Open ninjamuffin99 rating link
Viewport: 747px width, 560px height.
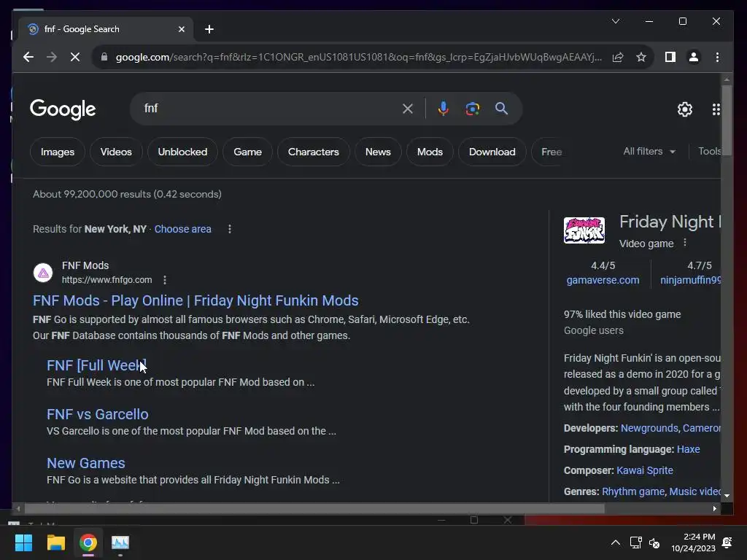point(690,280)
